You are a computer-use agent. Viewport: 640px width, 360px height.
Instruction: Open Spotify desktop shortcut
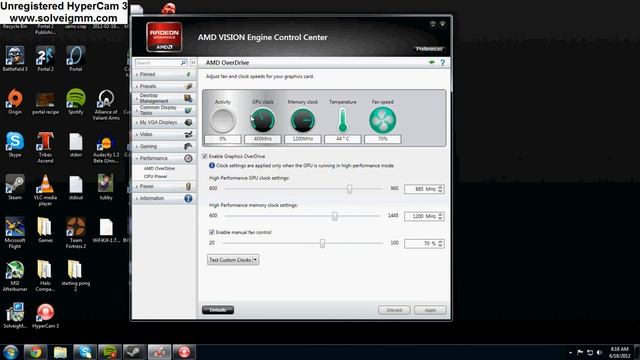click(x=76, y=102)
